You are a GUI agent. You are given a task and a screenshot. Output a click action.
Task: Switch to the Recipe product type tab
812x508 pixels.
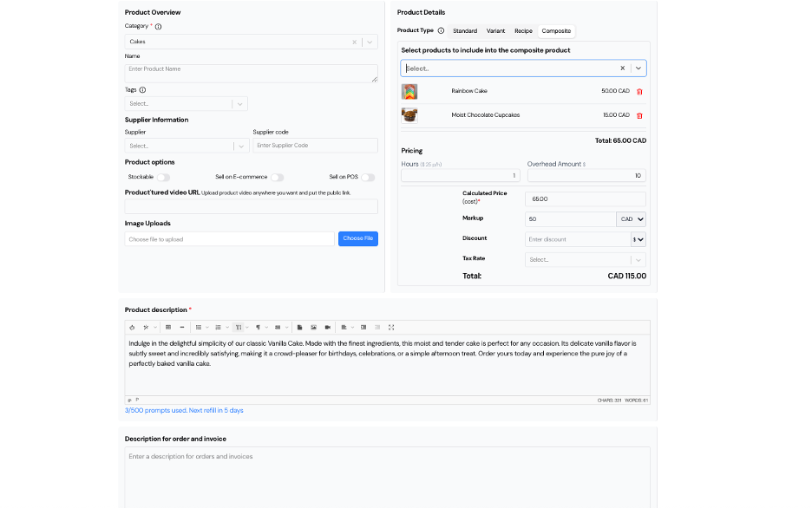[x=523, y=30]
